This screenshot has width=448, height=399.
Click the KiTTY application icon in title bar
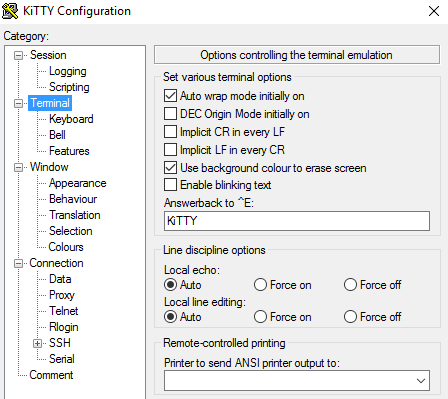coord(10,11)
